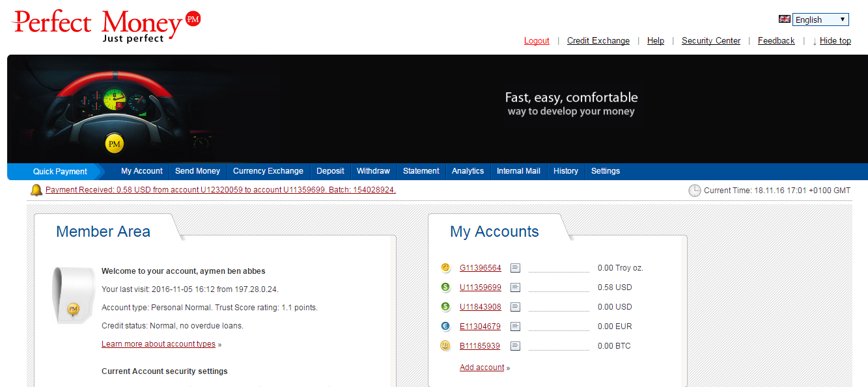868x387 pixels.
Task: Click Learn more about account types
Action: coord(158,344)
